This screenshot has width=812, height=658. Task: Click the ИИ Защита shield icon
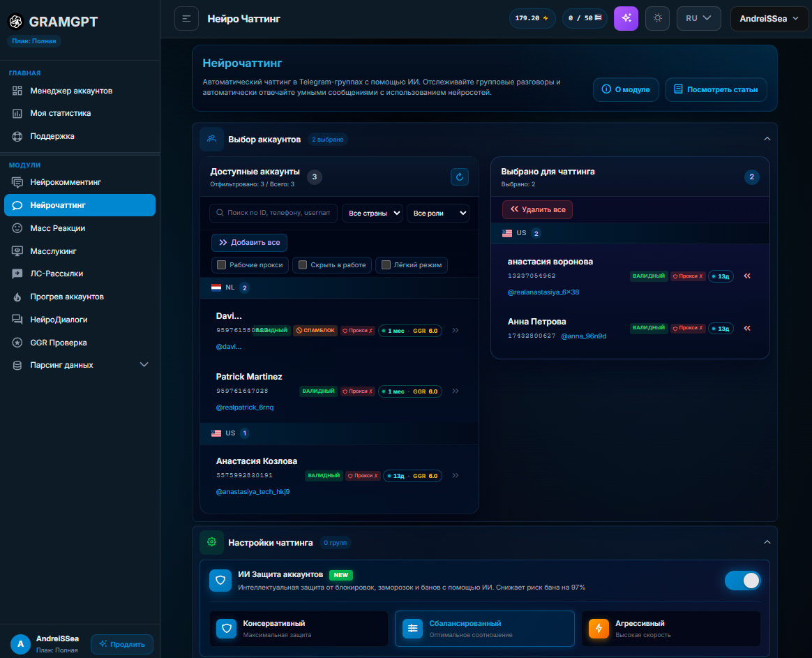[220, 581]
